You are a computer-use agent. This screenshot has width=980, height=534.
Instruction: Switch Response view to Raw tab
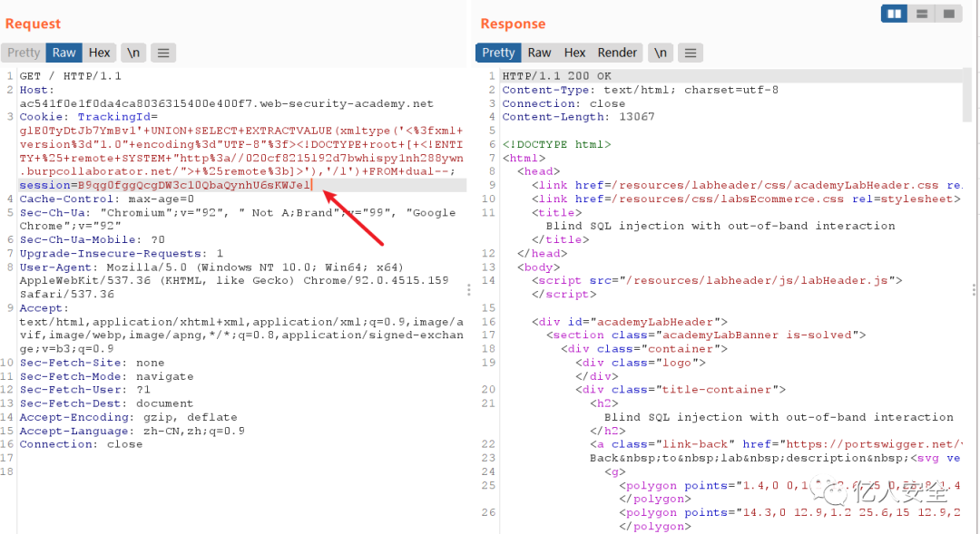tap(539, 53)
